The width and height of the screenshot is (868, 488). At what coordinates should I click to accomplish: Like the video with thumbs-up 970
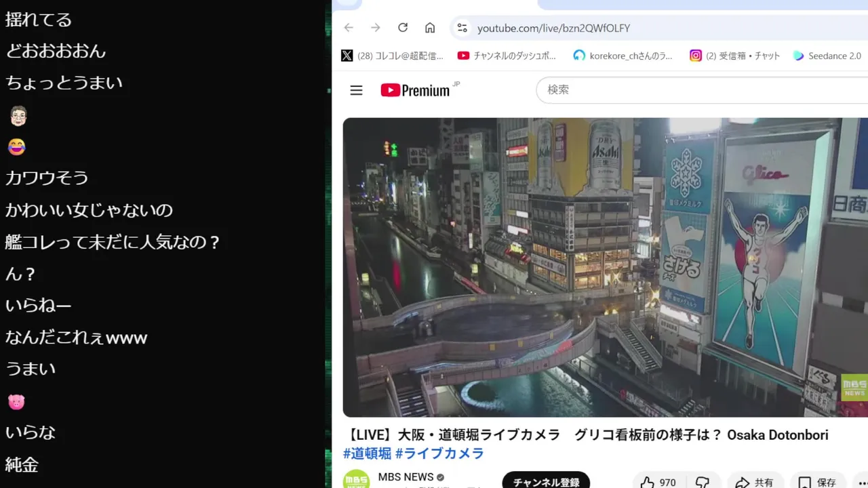coord(658,482)
